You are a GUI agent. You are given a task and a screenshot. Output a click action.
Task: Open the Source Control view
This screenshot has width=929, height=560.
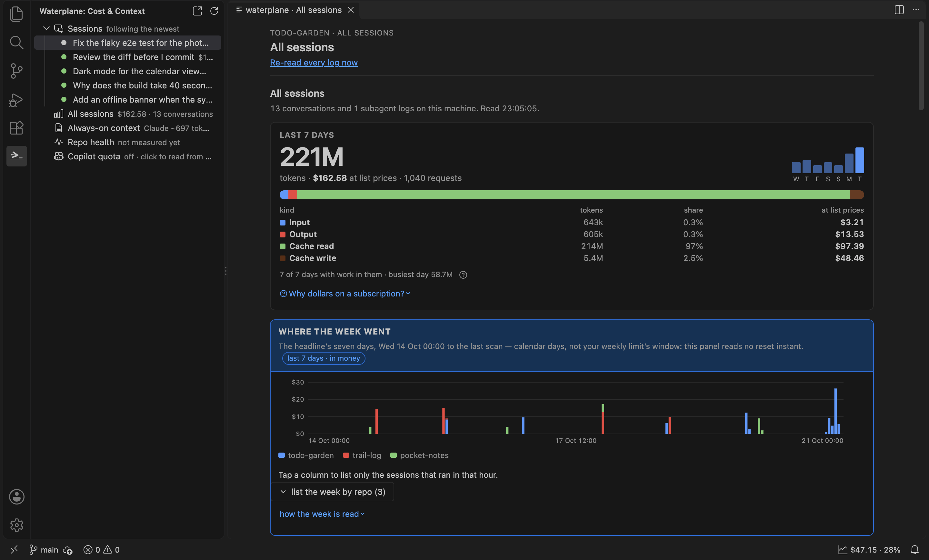pos(16,71)
